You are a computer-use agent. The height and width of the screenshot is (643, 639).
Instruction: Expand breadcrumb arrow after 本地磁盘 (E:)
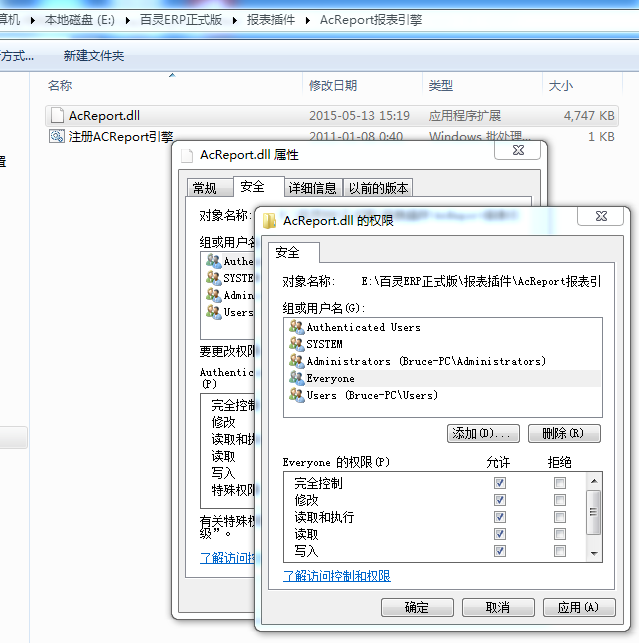[128, 20]
